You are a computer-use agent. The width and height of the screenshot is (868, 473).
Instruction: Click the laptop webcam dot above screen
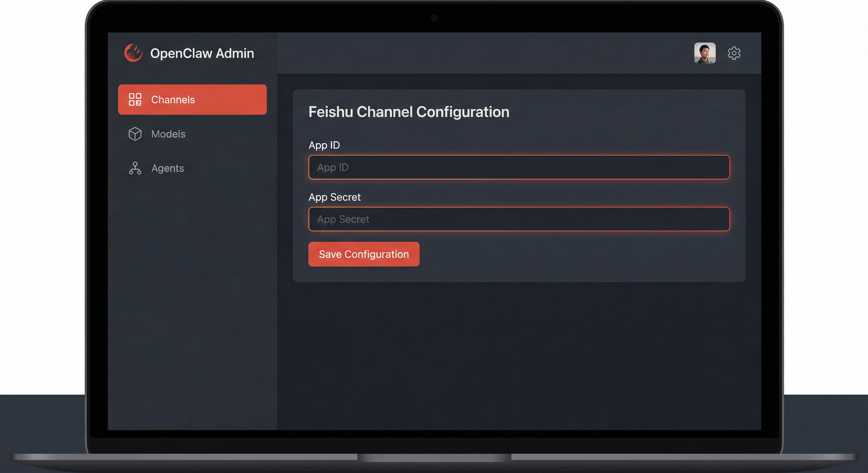(x=434, y=18)
